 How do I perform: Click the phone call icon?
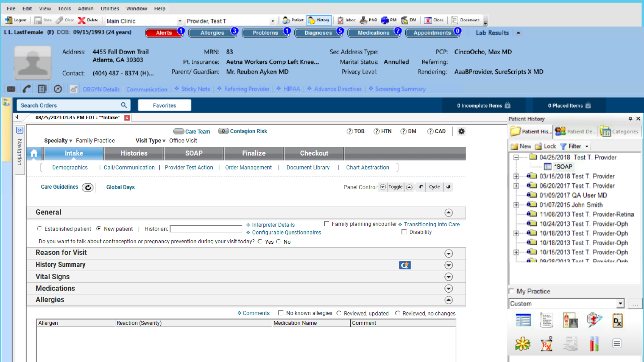pos(27,89)
